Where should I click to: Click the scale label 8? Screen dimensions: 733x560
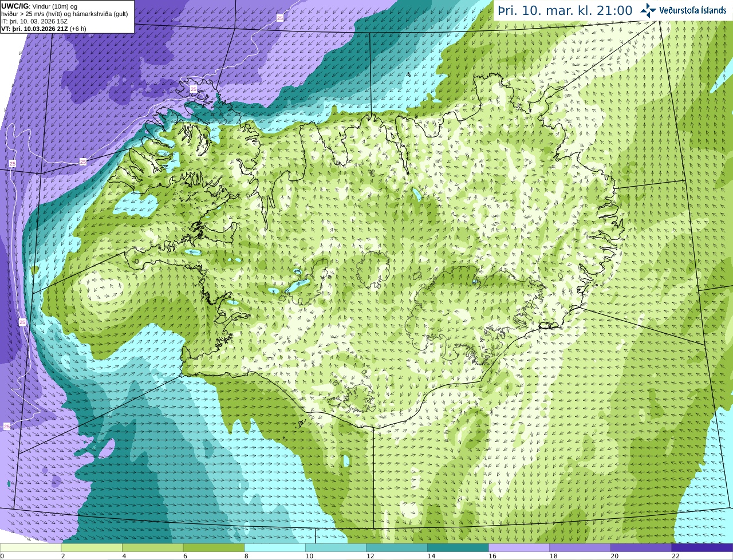click(x=246, y=556)
